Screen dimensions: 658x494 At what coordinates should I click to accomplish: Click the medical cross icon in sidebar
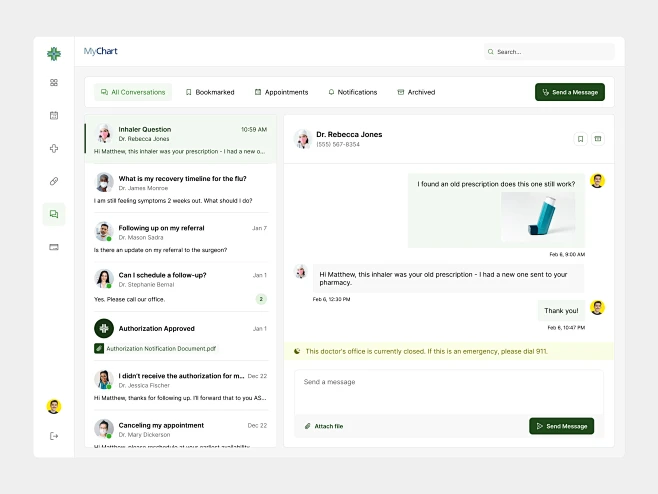click(x=54, y=148)
